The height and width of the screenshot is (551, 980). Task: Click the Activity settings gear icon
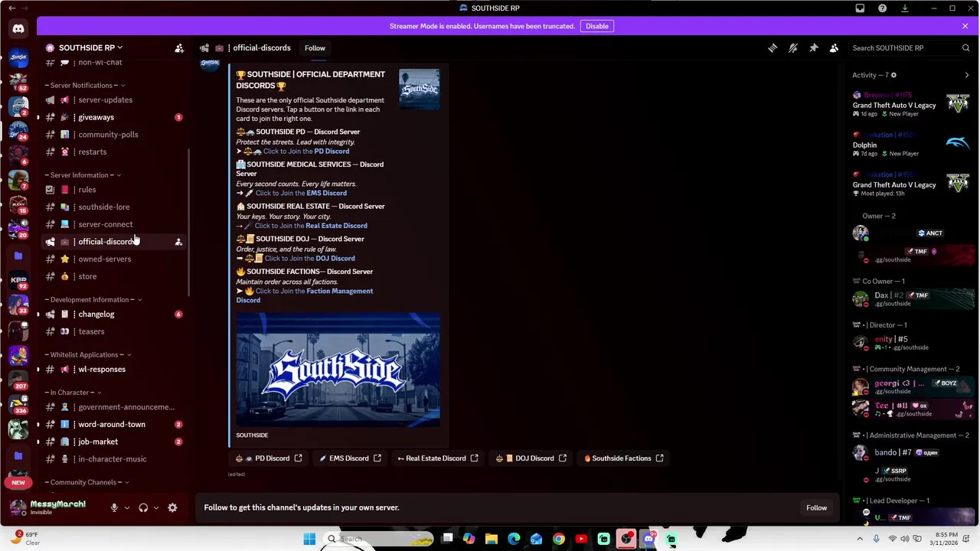coord(893,75)
